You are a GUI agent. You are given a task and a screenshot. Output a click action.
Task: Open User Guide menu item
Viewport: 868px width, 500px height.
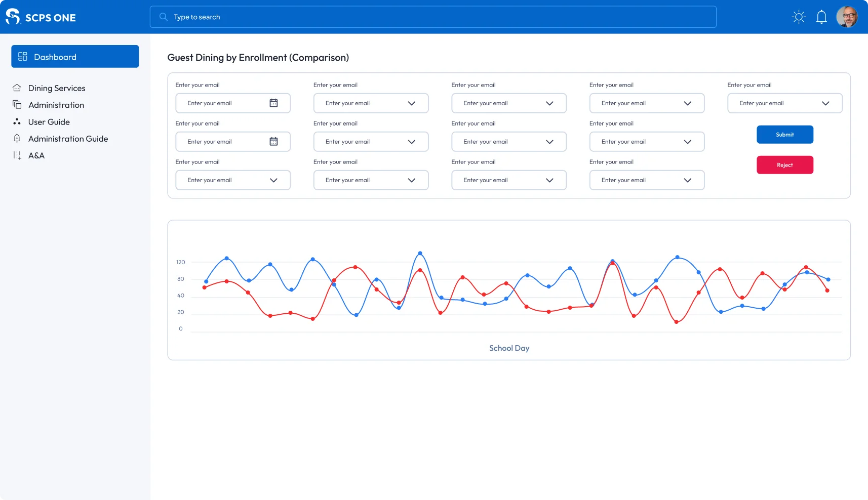tap(49, 122)
